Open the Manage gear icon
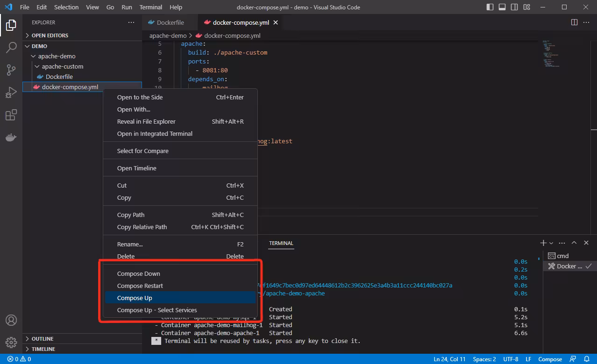The width and height of the screenshot is (597, 364). pyautogui.click(x=11, y=343)
